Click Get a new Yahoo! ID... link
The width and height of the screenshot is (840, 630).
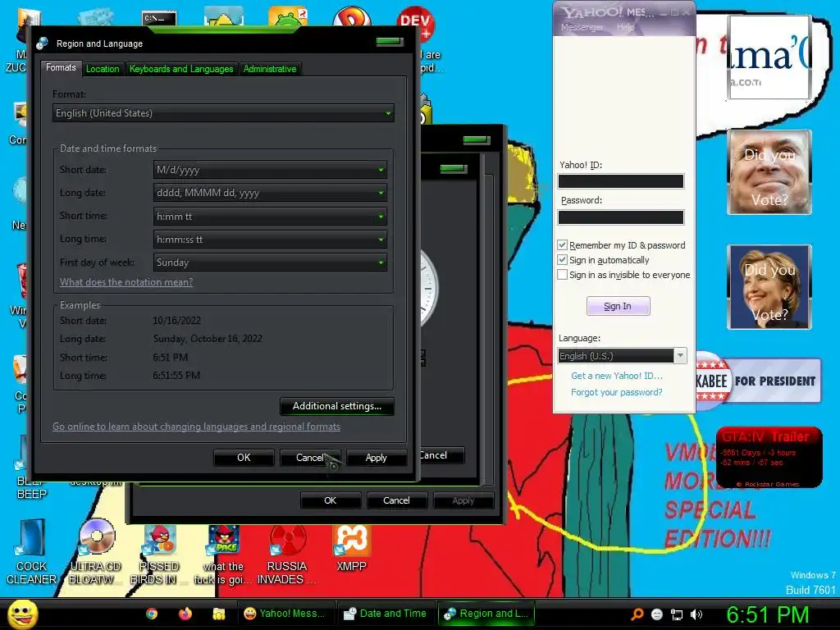coord(617,376)
